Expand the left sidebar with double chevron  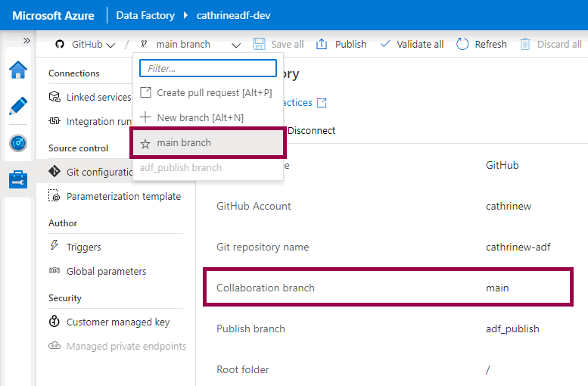26,41
